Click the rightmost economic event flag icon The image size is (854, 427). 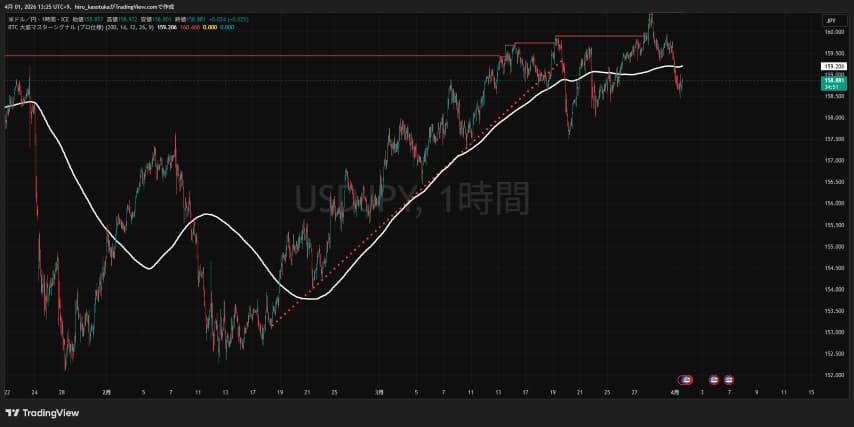click(x=729, y=380)
